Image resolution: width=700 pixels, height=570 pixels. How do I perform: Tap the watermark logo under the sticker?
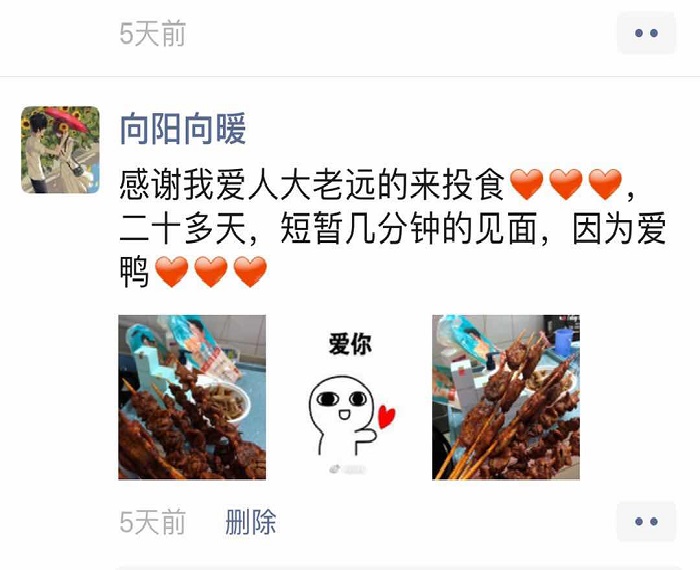click(348, 469)
